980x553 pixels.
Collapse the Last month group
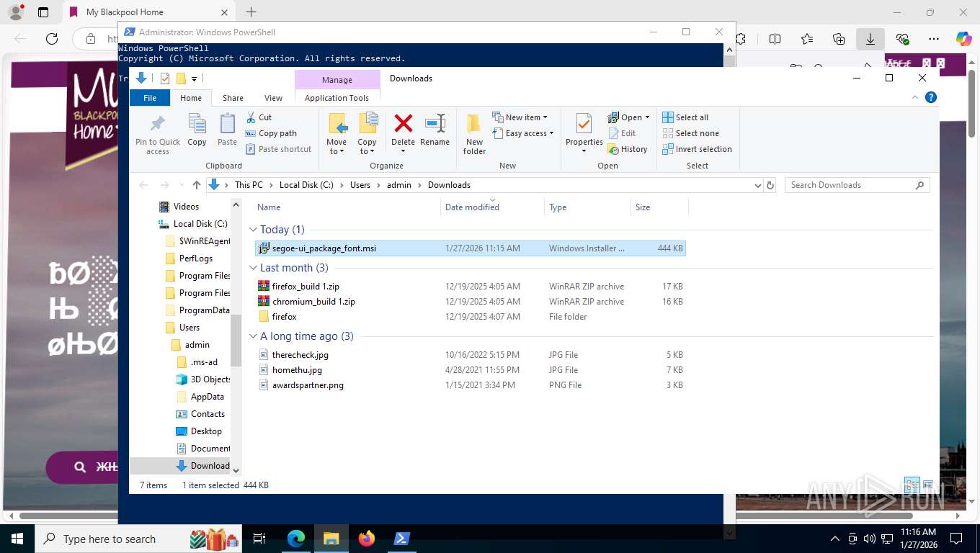pyautogui.click(x=253, y=268)
